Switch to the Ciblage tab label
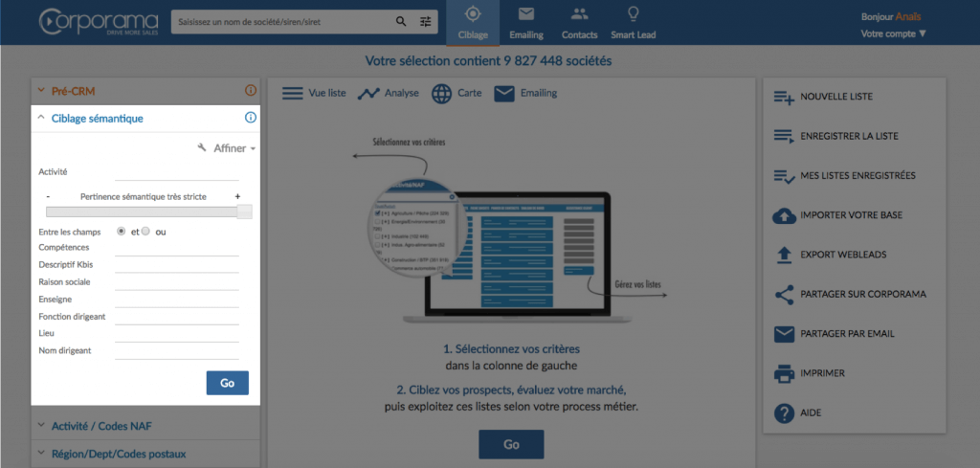 473,35
